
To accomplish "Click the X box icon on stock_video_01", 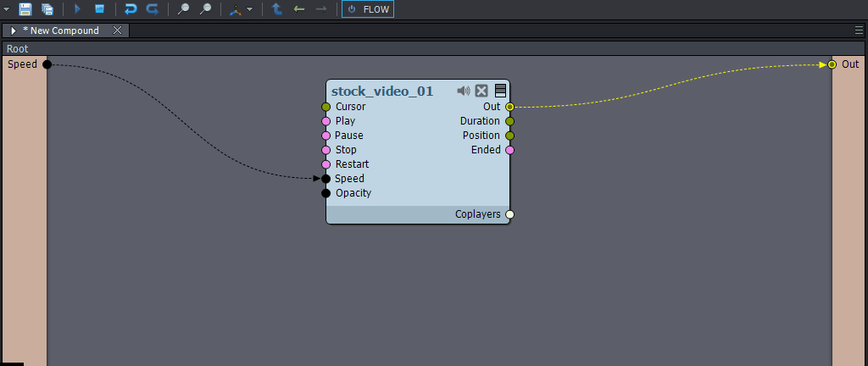I will coord(481,91).
